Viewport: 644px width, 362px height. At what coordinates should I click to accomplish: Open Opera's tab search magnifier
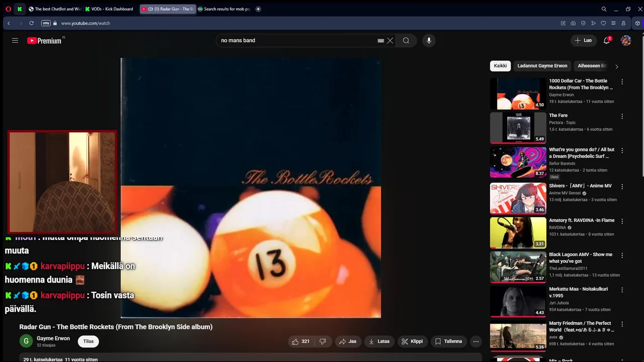pyautogui.click(x=604, y=9)
